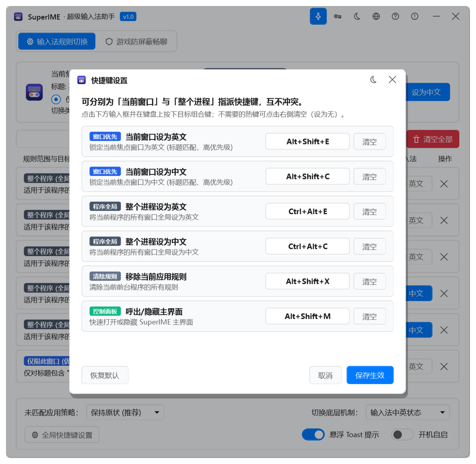Delete the 仅限此窗口 rule with its X icon
The height and width of the screenshot is (464, 476).
point(444,367)
